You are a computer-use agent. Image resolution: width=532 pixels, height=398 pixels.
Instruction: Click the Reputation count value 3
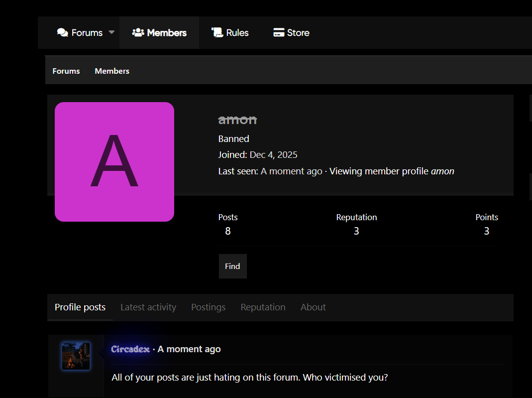356,231
